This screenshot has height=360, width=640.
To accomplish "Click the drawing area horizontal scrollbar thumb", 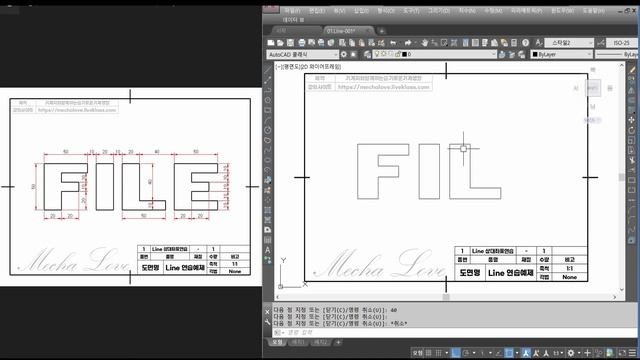I will [x=446, y=297].
